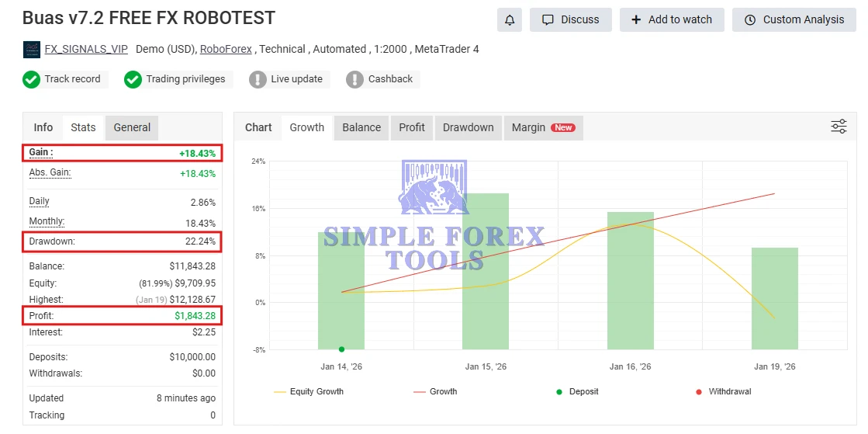Viewport: 868px width, 434px height.
Task: Open the FX_SIGNALS_VIP profile link
Action: pos(86,50)
